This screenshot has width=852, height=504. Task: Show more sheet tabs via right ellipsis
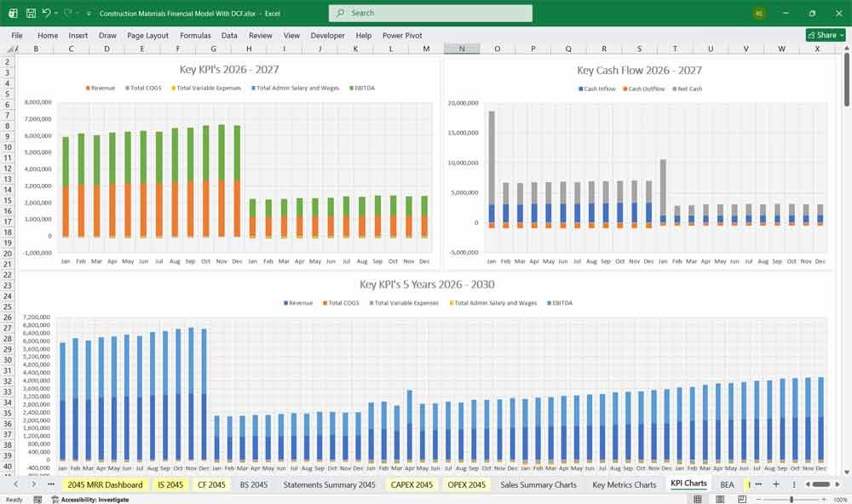(x=758, y=484)
